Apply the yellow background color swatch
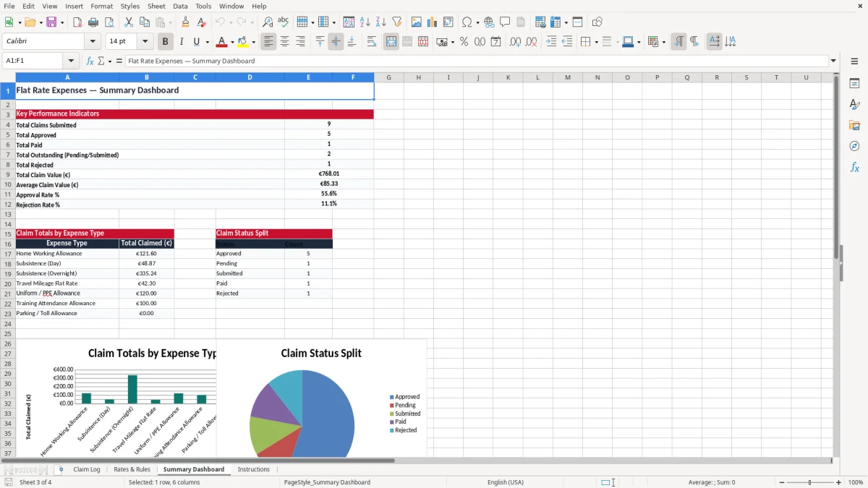Image resolution: width=868 pixels, height=488 pixels. (243, 42)
